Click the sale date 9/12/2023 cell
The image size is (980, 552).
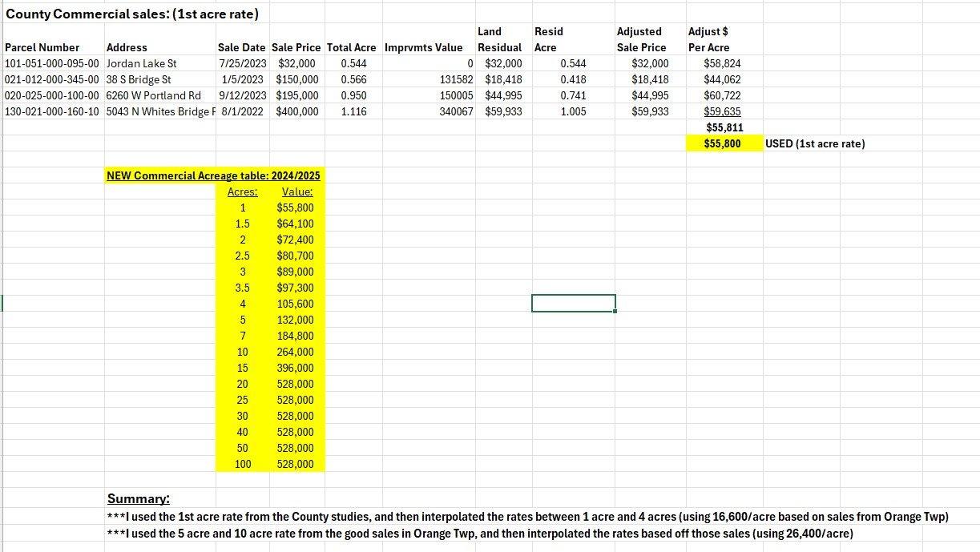pyautogui.click(x=242, y=95)
